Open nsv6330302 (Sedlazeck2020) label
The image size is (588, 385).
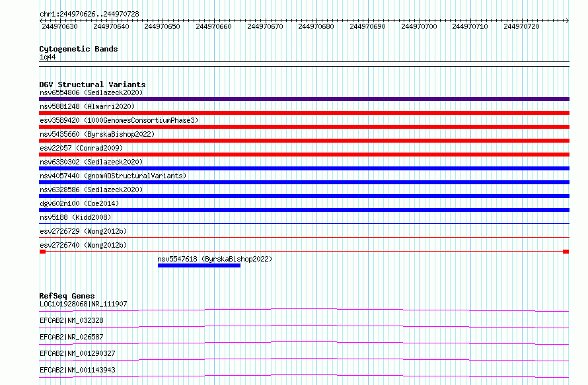[91, 162]
